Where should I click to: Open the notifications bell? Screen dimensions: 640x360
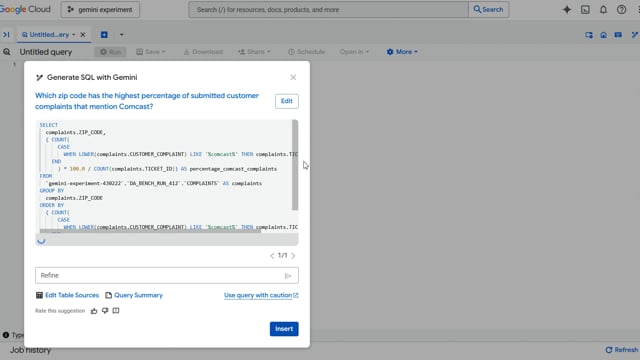click(603, 9)
